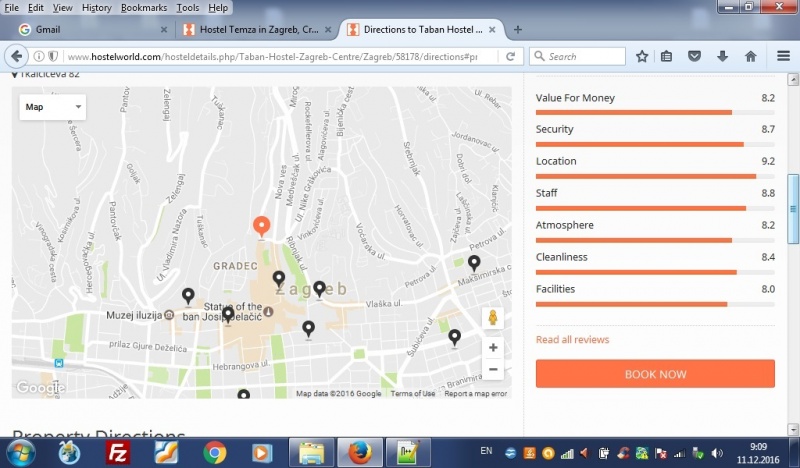800x468 pixels.
Task: Open the History menu
Action: pos(97,7)
